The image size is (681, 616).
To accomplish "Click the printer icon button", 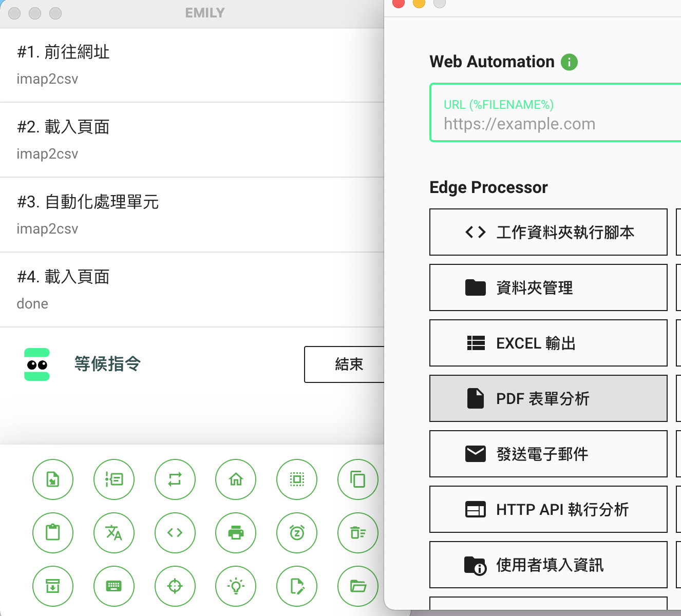I will 236,533.
